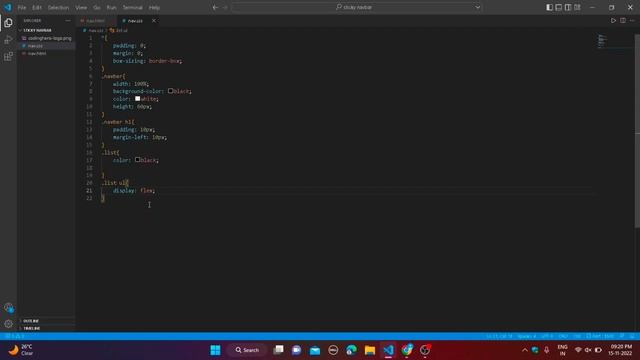Select the nav.css tab
Screen dimensions: 640x360
(x=135, y=21)
